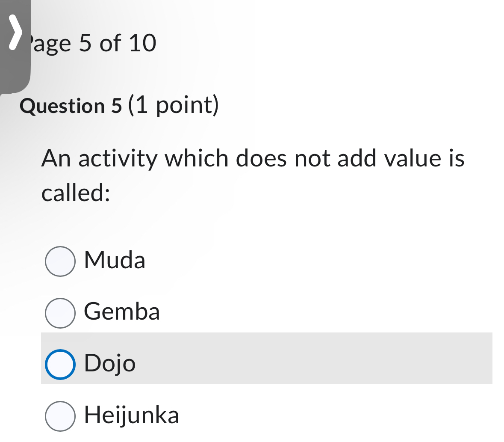Select the Muda radio button

60,261
